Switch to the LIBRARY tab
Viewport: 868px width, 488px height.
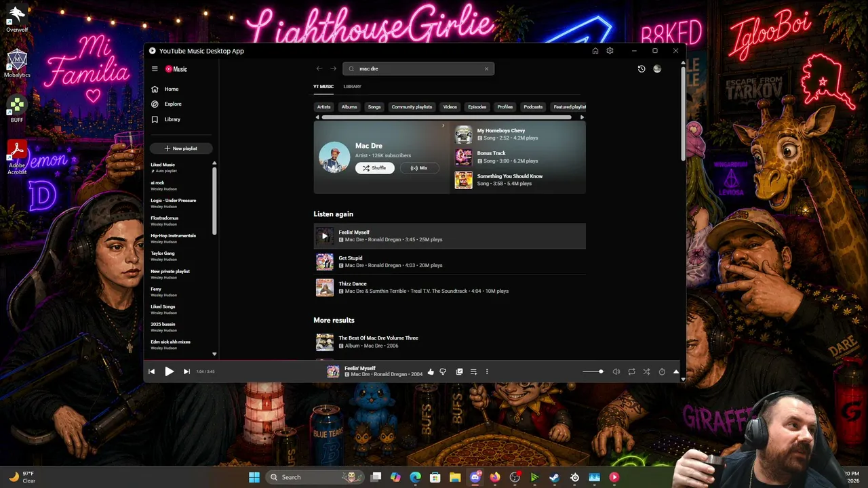tap(352, 87)
